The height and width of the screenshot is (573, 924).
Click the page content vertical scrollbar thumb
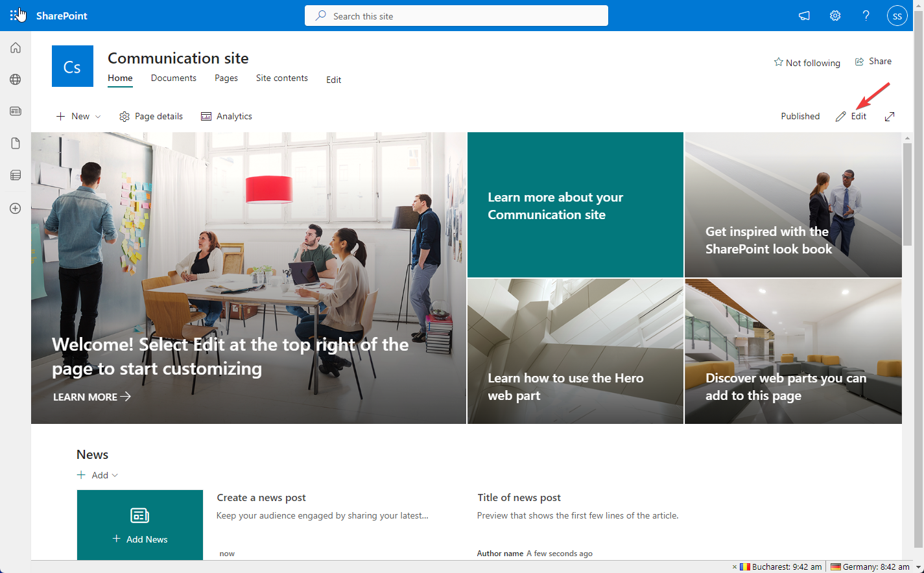(908, 194)
